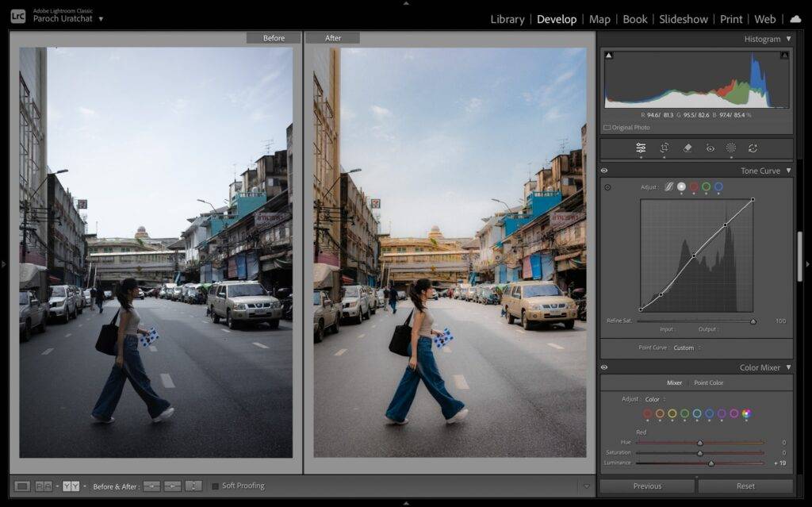Open the Point Color tab

pos(708,383)
